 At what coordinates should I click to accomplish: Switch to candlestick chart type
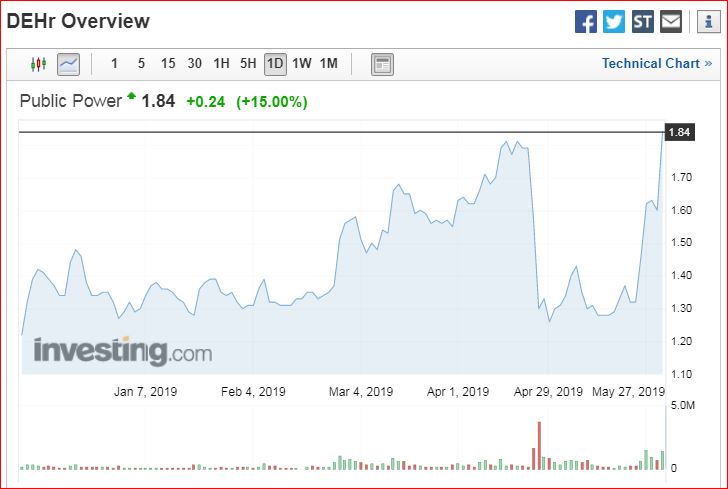point(39,64)
